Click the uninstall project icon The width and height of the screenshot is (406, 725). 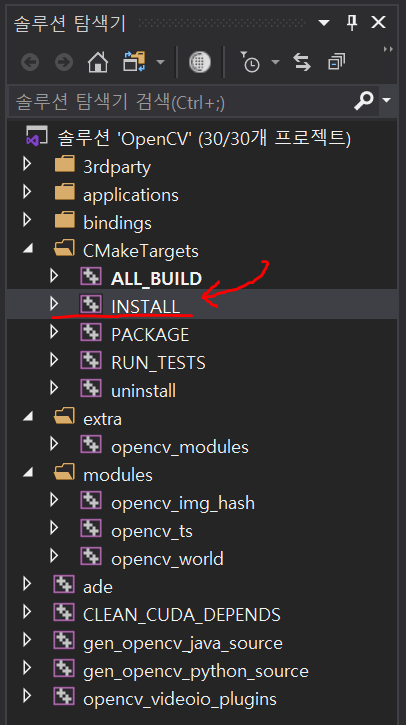(x=91, y=388)
